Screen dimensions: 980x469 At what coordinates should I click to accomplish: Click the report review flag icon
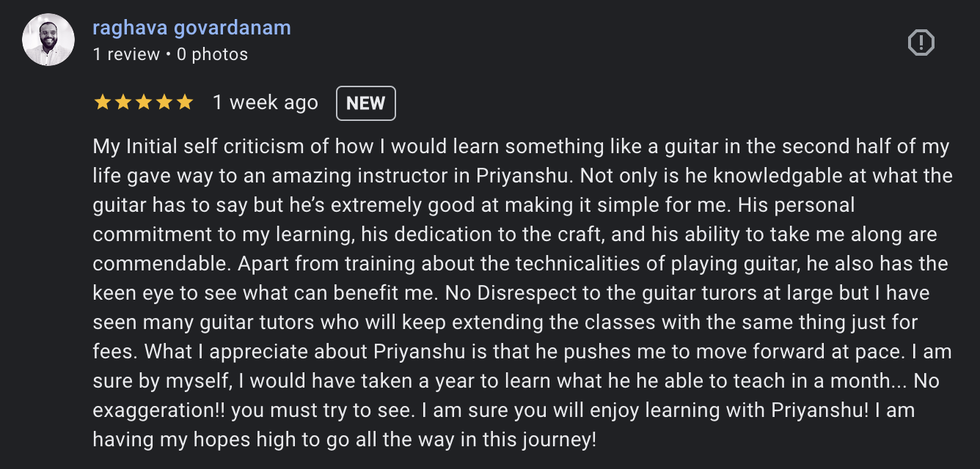tap(921, 43)
